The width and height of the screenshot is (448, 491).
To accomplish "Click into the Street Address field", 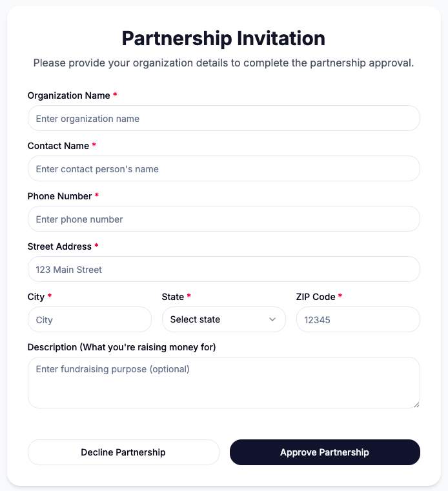I will pyautogui.click(x=223, y=270).
